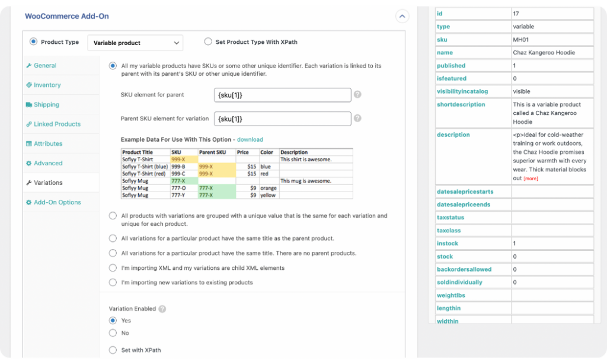
Task: Select same title, no parent products option
Action: click(113, 253)
